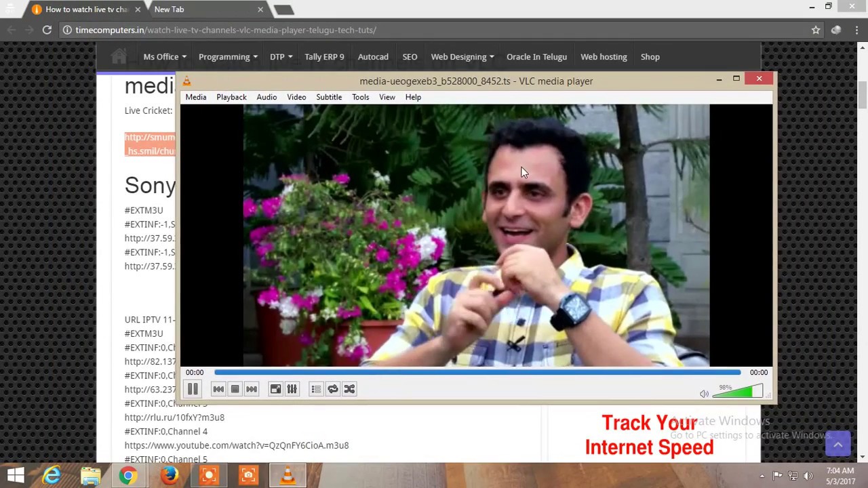Seek on the VLC playback progress bar
Screen dimensions: 868x488
click(x=477, y=372)
